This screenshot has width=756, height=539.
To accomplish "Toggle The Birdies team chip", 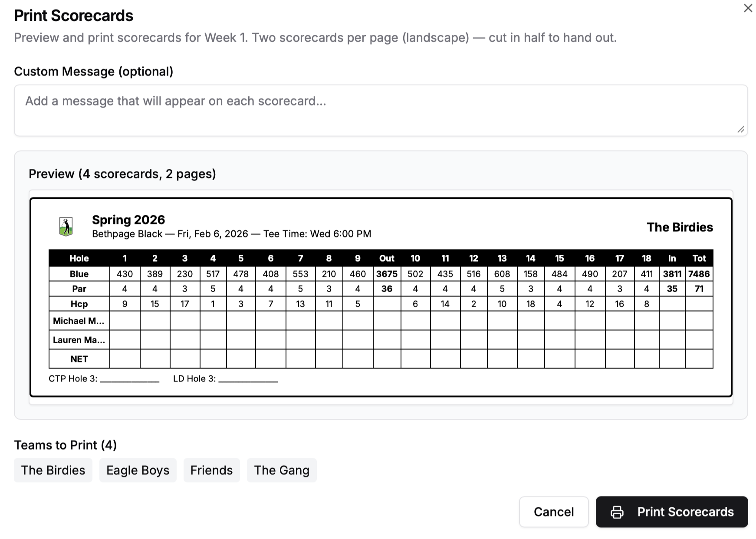I will (53, 470).
